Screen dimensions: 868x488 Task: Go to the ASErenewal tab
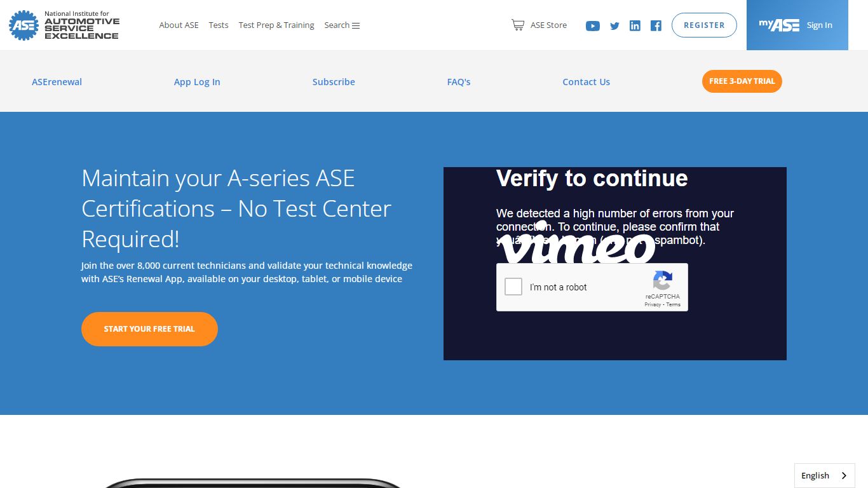(x=57, y=81)
